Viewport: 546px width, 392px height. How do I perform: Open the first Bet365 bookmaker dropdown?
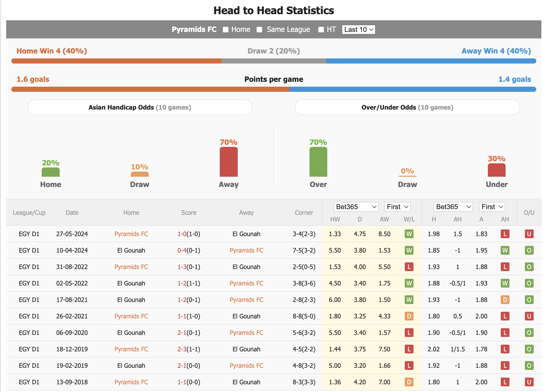pos(356,207)
